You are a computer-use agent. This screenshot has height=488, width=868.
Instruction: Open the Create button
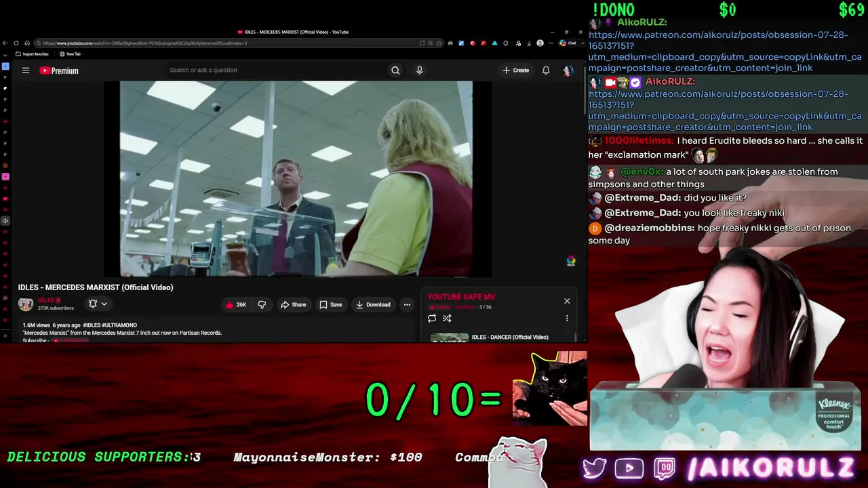516,70
